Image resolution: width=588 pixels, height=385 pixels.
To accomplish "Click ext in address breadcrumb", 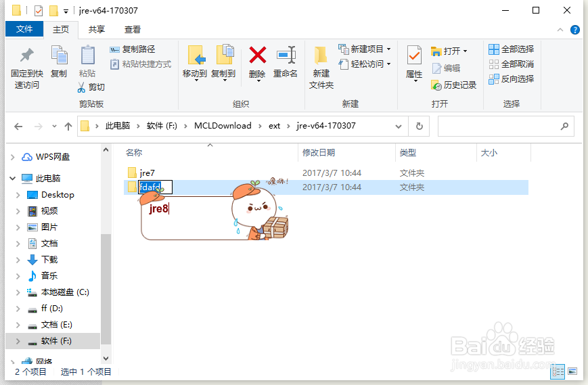I will coord(274,126).
